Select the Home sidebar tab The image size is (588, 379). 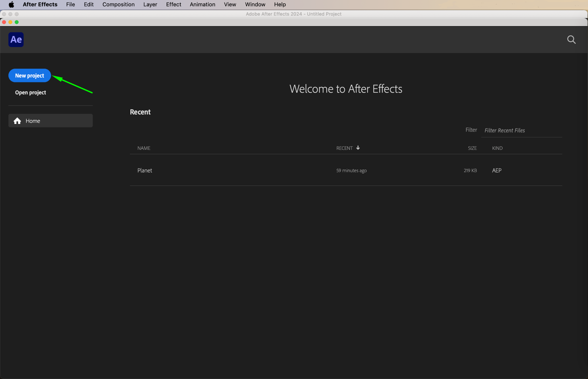pyautogui.click(x=51, y=121)
